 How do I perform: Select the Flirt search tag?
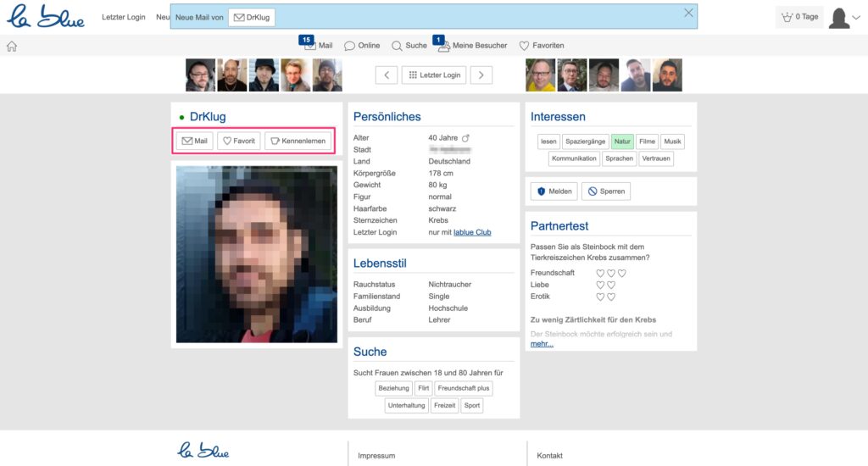coord(424,389)
